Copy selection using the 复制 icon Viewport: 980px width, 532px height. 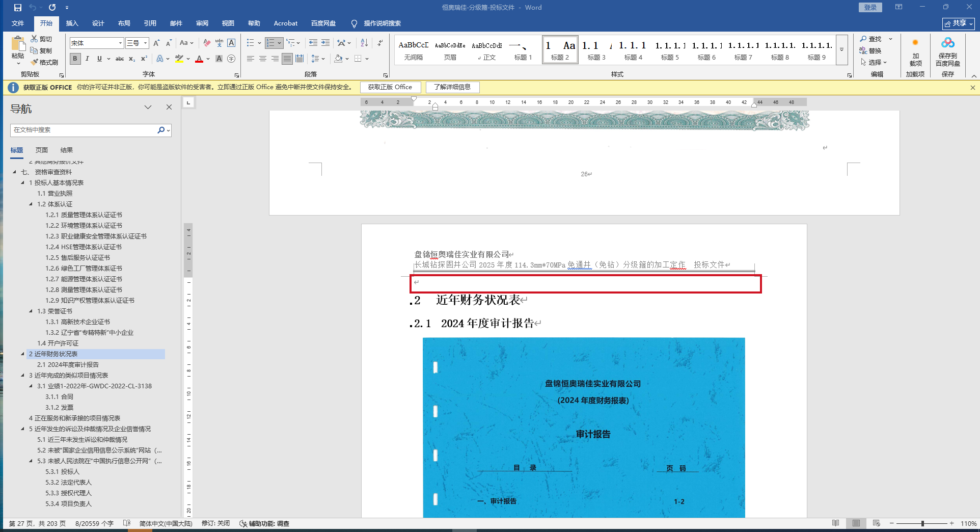[x=34, y=50]
